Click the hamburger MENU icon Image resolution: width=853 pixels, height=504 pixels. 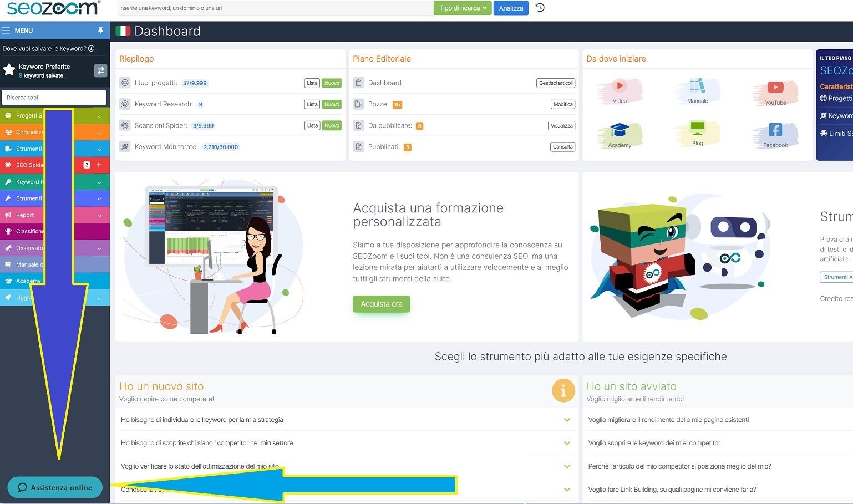pyautogui.click(x=6, y=30)
